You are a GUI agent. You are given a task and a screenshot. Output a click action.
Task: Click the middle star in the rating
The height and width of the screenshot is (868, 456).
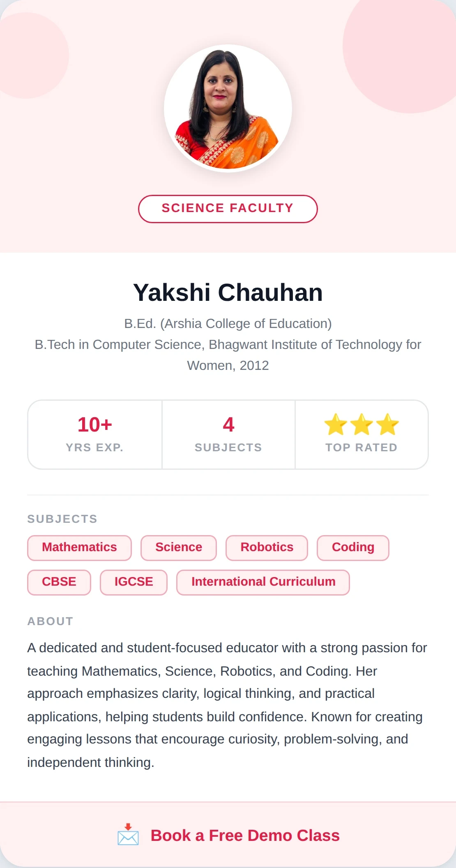point(362,425)
